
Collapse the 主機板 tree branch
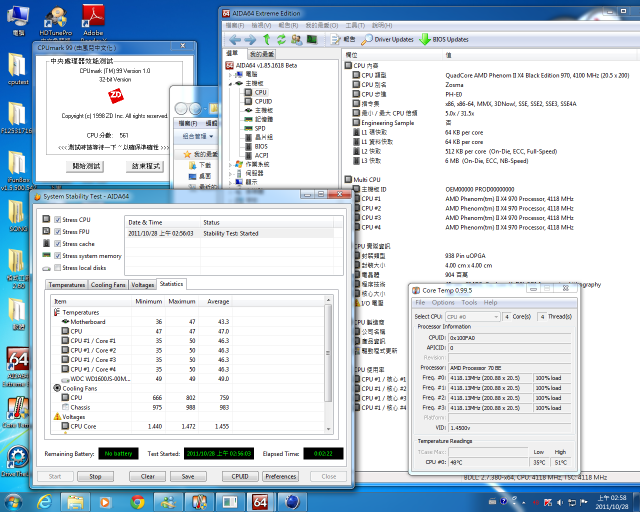231,84
